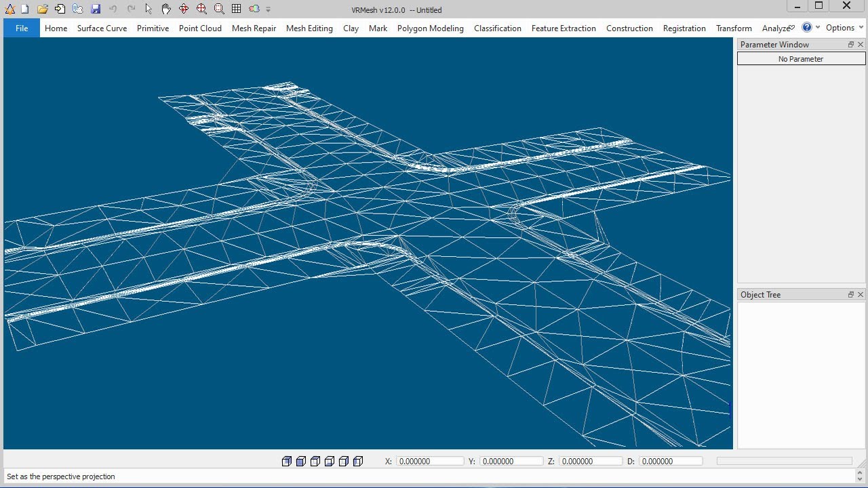Viewport: 868px width, 488px height.
Task: Click the Parameter Window title text
Action: 774,45
